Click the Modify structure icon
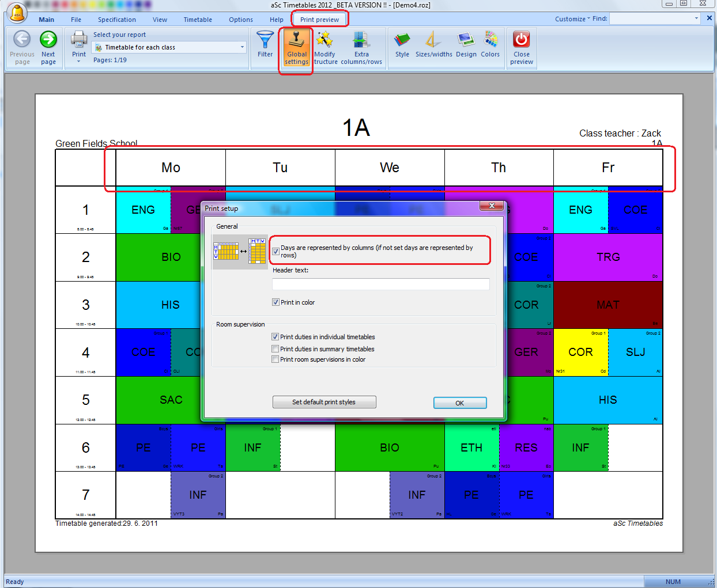 tap(325, 40)
